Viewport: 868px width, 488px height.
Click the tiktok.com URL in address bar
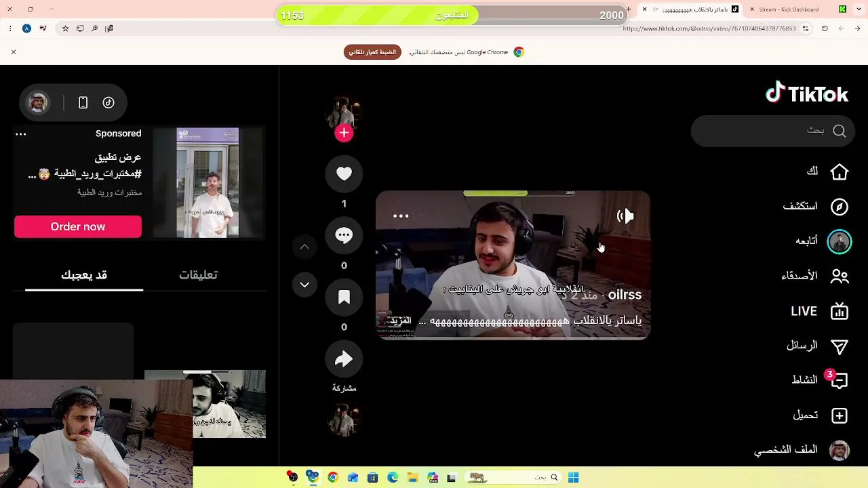[x=709, y=28]
